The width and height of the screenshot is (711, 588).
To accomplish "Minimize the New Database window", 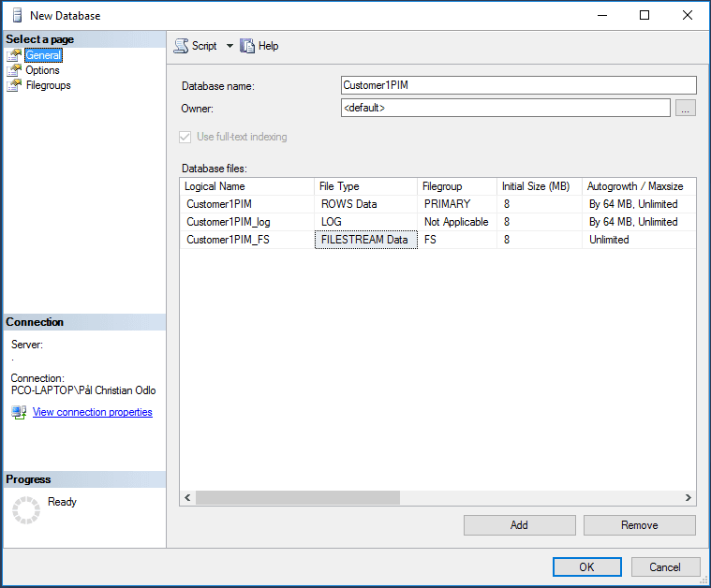I will 602,15.
